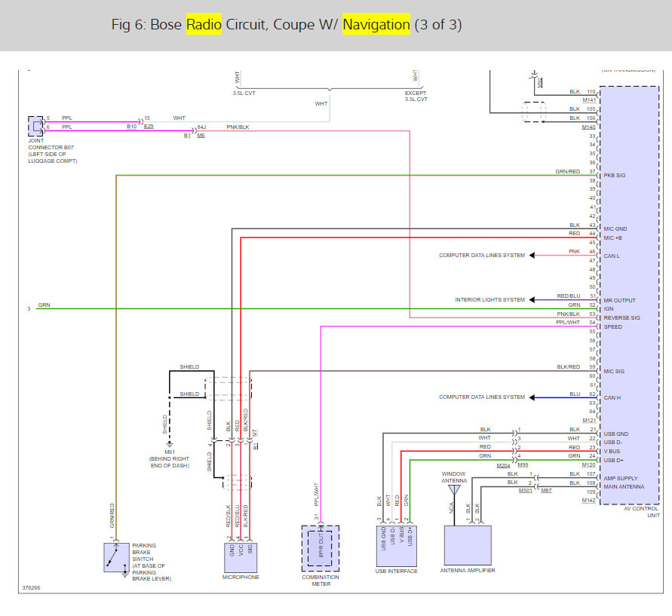Click the MR OUTPUT pin label
This screenshot has width=672, height=616.
tap(619, 300)
